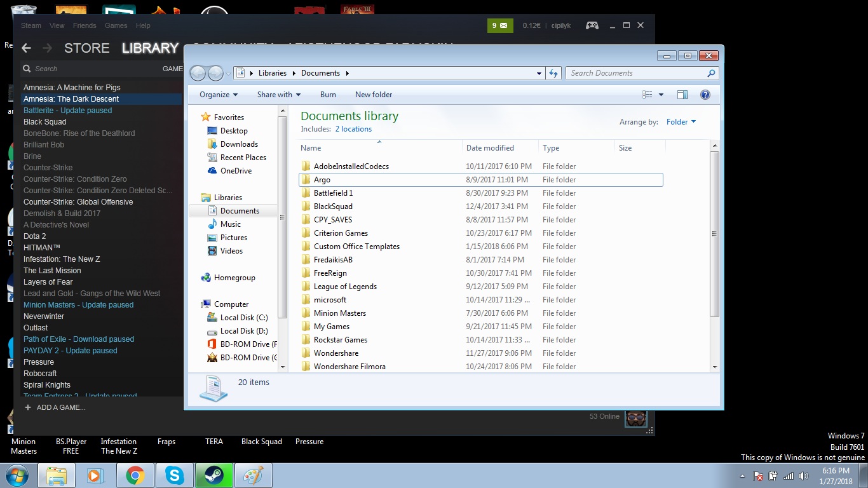
Task: Click in the Search Documents field
Action: coord(635,73)
